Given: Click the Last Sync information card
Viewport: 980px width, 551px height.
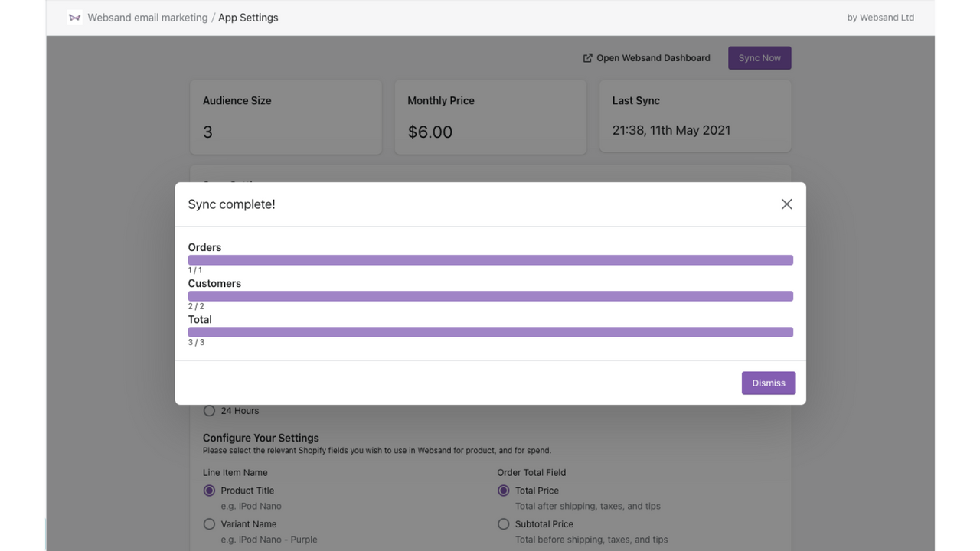Looking at the screenshot, I should point(694,116).
